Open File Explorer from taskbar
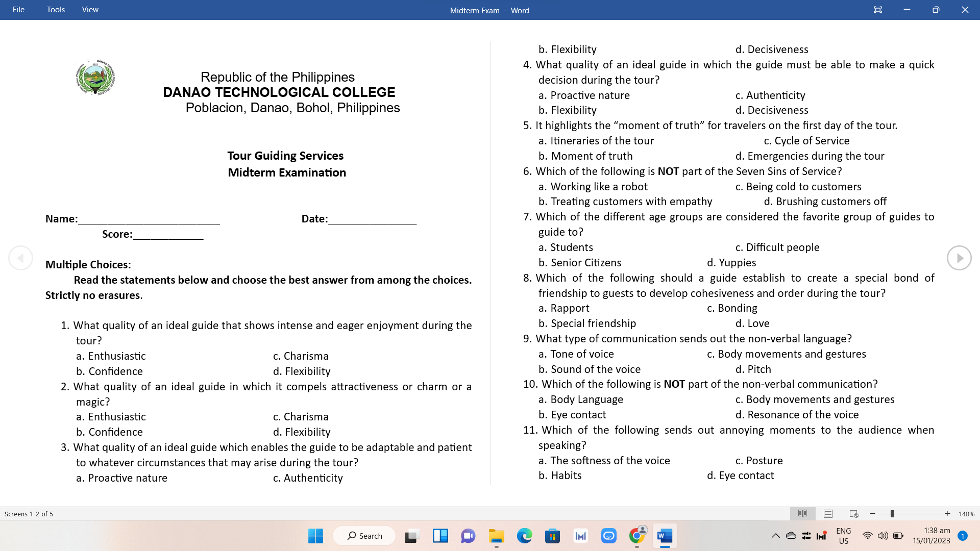The height and width of the screenshot is (551, 980). point(496,536)
